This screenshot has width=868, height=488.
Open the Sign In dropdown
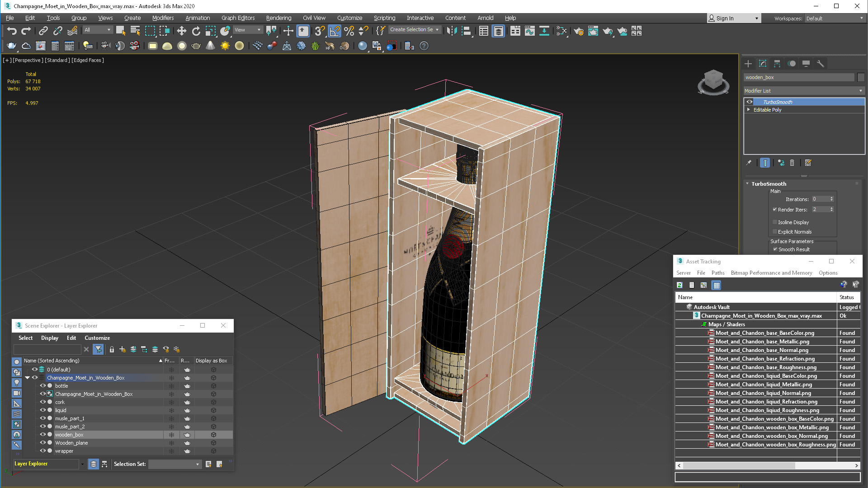pyautogui.click(x=734, y=19)
